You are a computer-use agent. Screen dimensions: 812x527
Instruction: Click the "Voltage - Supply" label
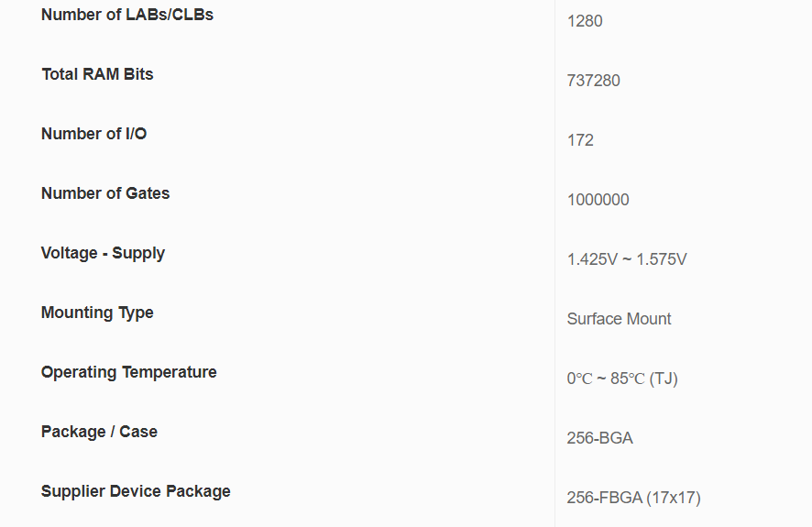(103, 253)
